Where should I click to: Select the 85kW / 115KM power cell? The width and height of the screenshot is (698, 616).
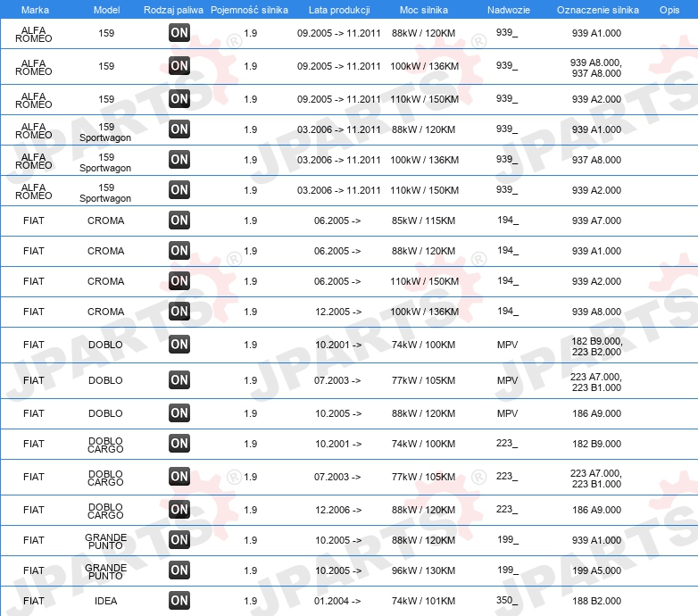click(x=423, y=221)
